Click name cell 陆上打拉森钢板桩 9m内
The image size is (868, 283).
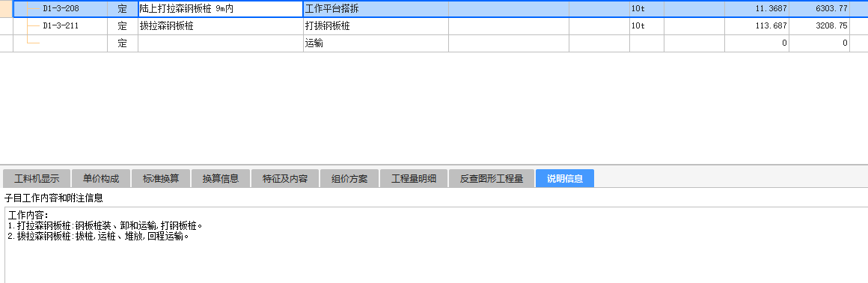220,9
